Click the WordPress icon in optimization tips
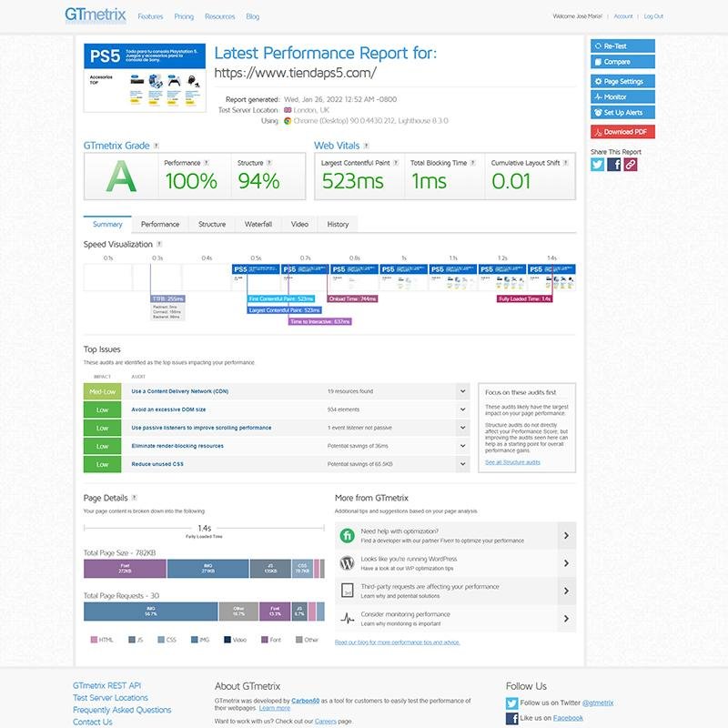This screenshot has height=728, width=728. point(348,563)
